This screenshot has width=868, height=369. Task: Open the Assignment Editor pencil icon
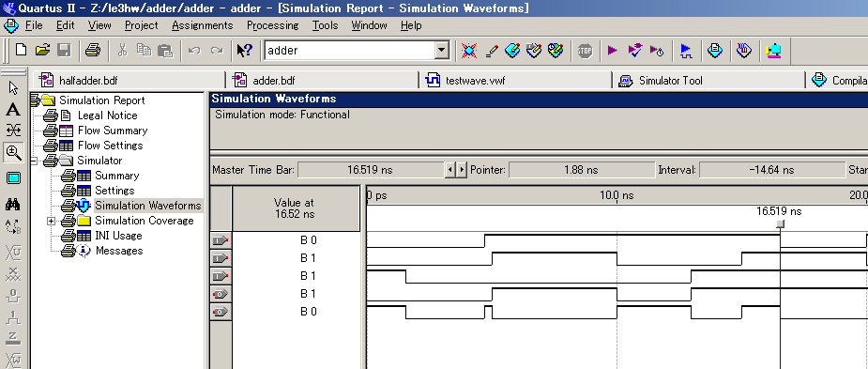tap(491, 51)
